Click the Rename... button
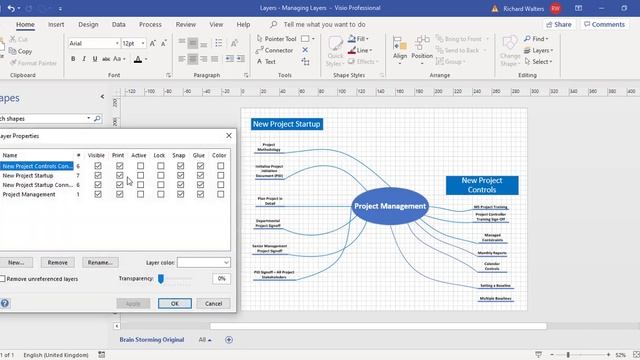The width and height of the screenshot is (640, 360). pos(100,262)
